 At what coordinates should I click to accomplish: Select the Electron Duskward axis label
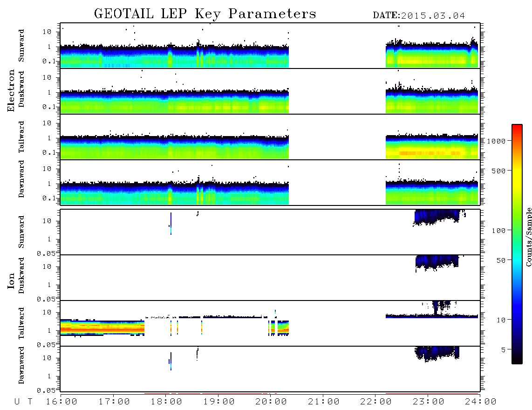21,89
